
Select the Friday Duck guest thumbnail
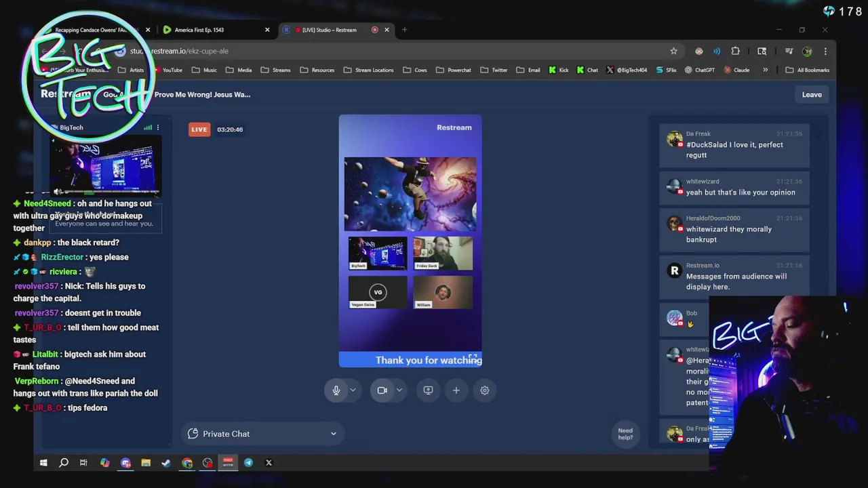tap(443, 253)
